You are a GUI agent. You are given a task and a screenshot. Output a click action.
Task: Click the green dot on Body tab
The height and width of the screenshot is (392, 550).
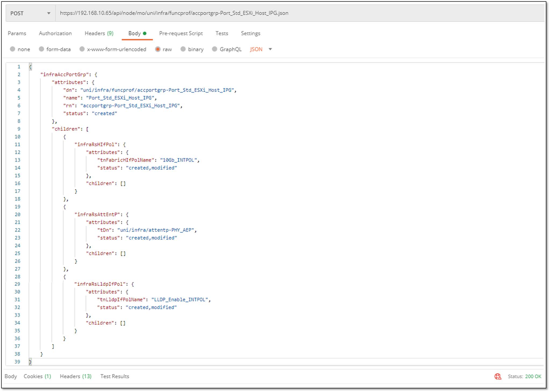coord(145,34)
